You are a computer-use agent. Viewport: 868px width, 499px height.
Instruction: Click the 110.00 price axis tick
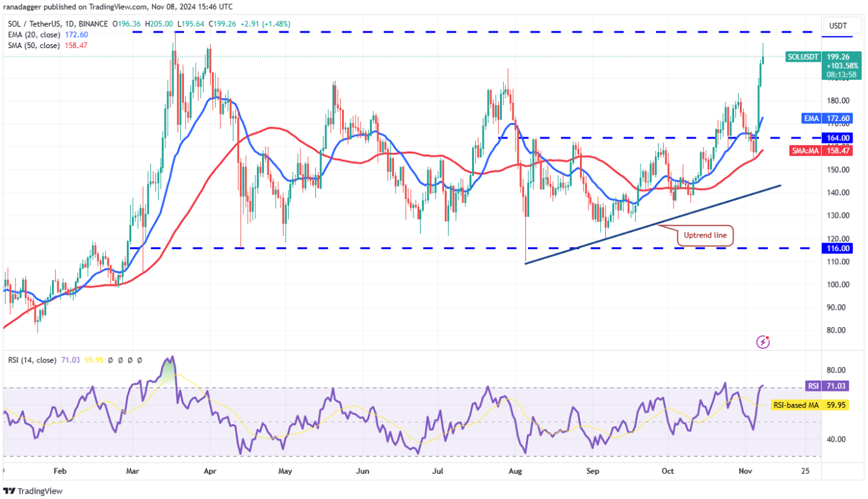pyautogui.click(x=837, y=262)
